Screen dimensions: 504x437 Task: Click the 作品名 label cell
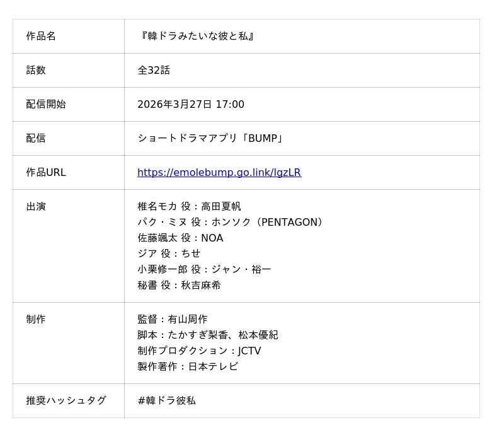(x=41, y=37)
